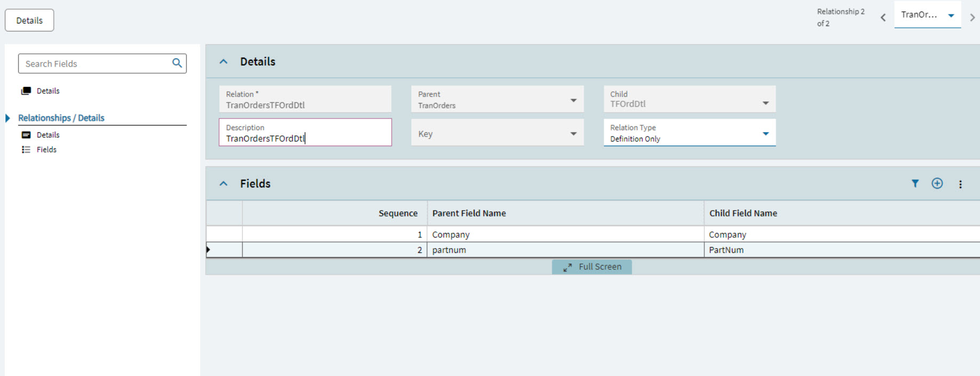Collapse the Fields panel chevron
Viewport: 980px width, 376px height.
click(223, 183)
